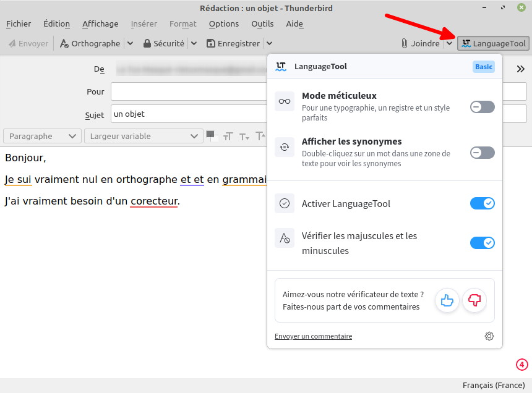Click the checkmark circle icon beside Activer LanguageTool

pos(285,203)
